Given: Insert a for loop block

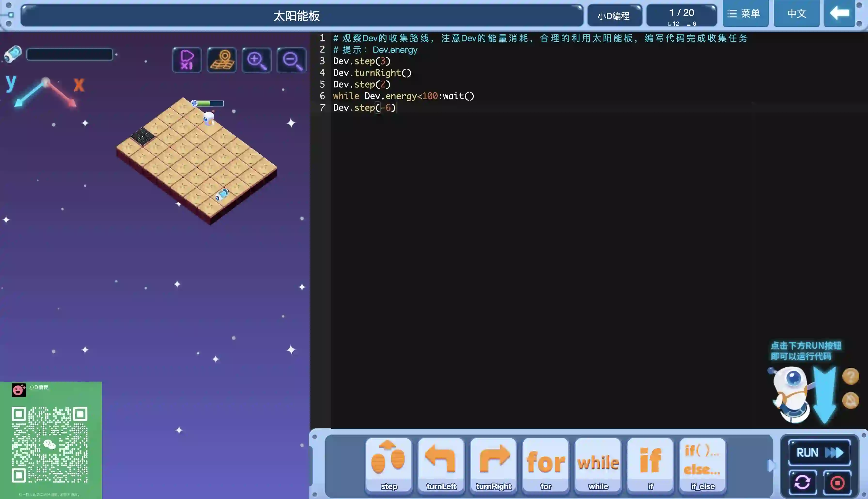Looking at the screenshot, I should tap(546, 464).
